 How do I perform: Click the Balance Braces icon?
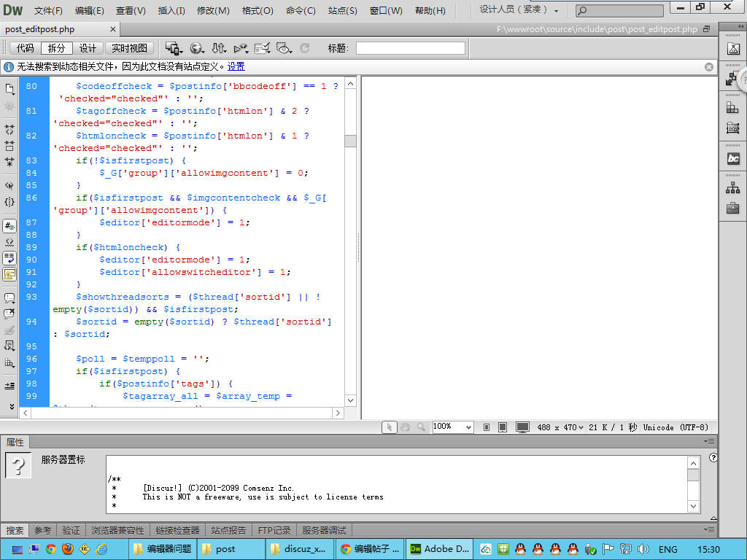point(9,202)
